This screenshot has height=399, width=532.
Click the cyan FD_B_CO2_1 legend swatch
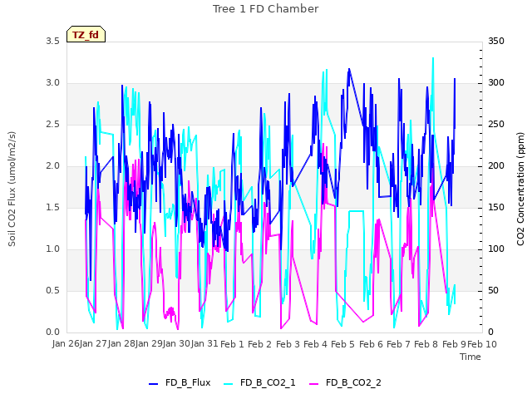click(229, 384)
